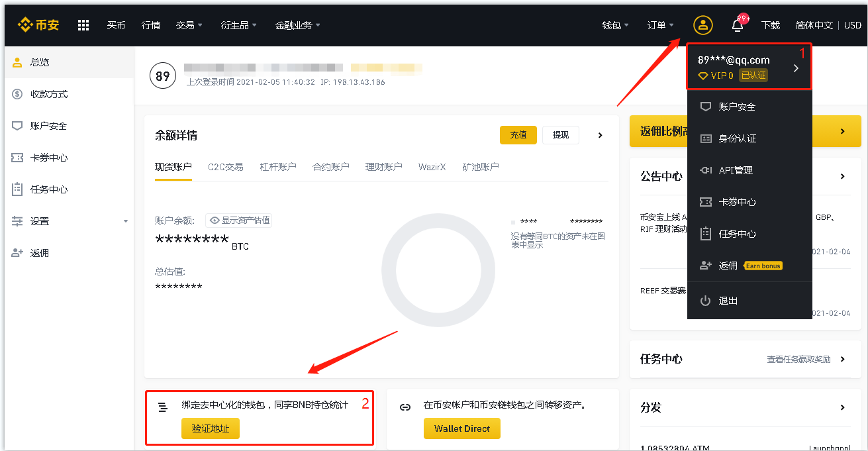The width and height of the screenshot is (868, 451).
Task: Click the link chain icon beside Wallet Direct text
Action: click(x=405, y=408)
